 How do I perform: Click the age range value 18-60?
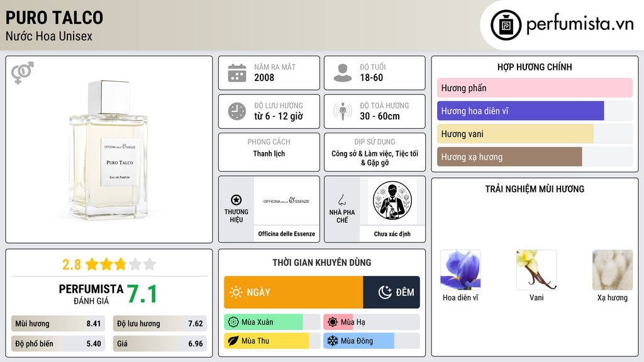coord(371,77)
